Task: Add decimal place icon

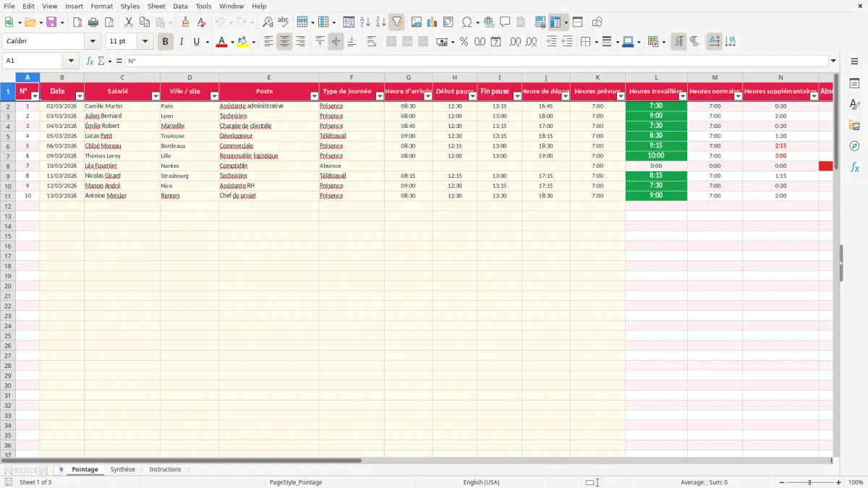Action: tap(515, 42)
